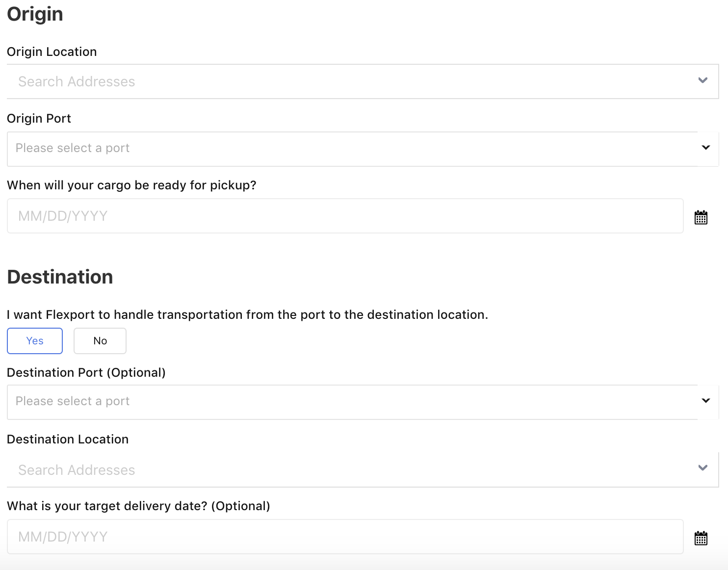Focus the Destination Location Search Addresses box
Screen dimensions: 728x570
coord(343,470)
